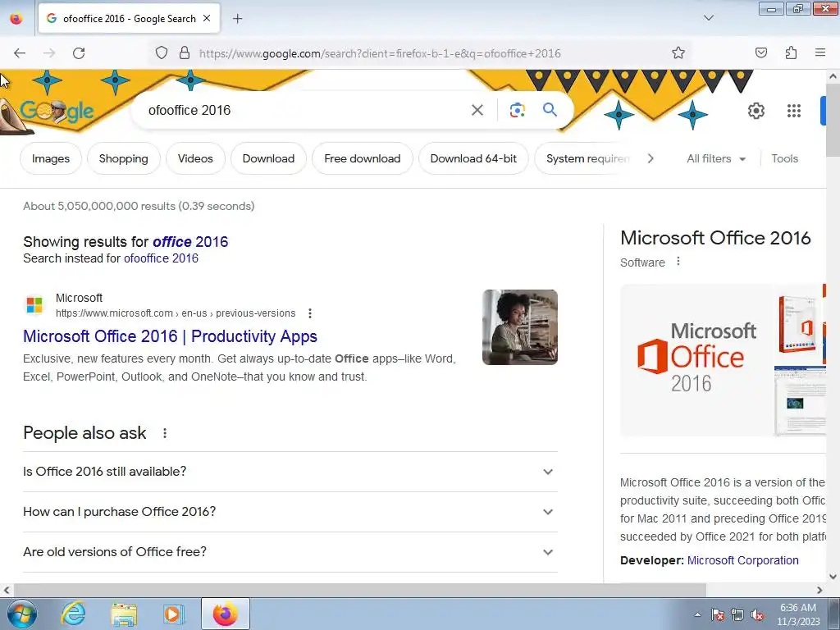Open the taskbar clock showing 6:36 AM
Image resolution: width=840 pixels, height=630 pixels.
[798, 614]
